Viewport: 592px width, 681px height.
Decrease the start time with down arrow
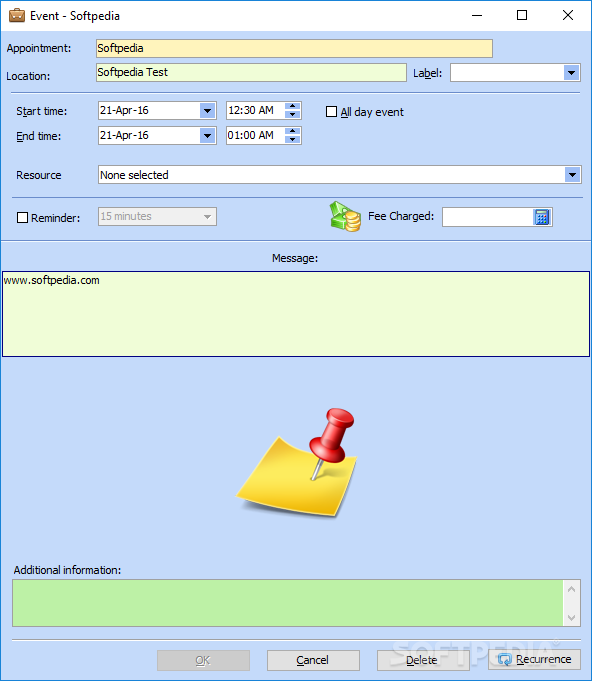tap(293, 115)
